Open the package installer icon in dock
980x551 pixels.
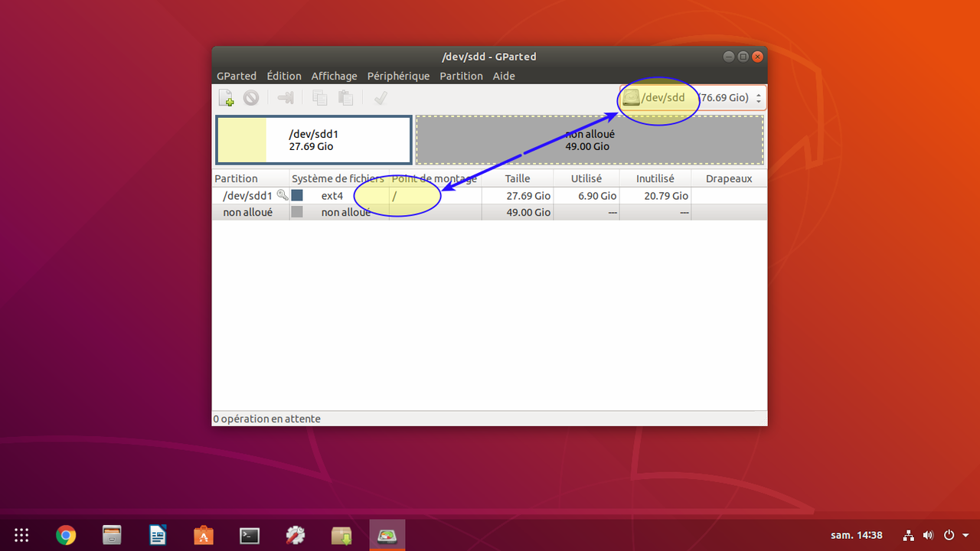(341, 535)
